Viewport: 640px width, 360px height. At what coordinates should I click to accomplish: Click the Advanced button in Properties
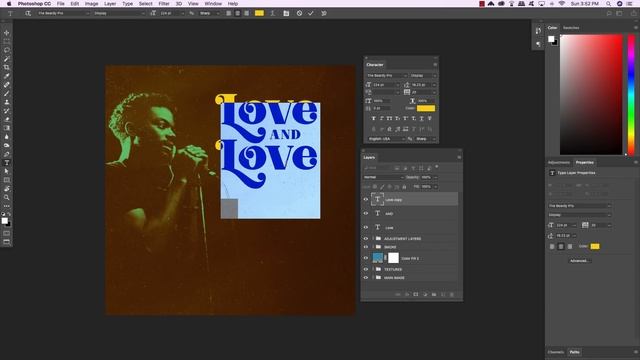pyautogui.click(x=579, y=260)
